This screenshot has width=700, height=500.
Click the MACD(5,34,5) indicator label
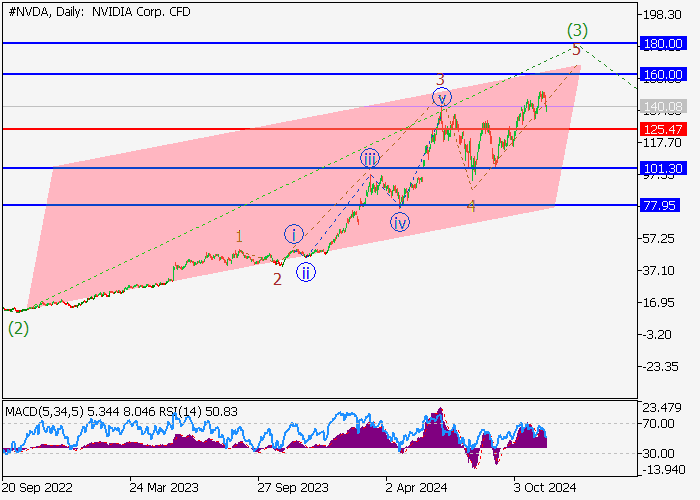click(x=44, y=412)
